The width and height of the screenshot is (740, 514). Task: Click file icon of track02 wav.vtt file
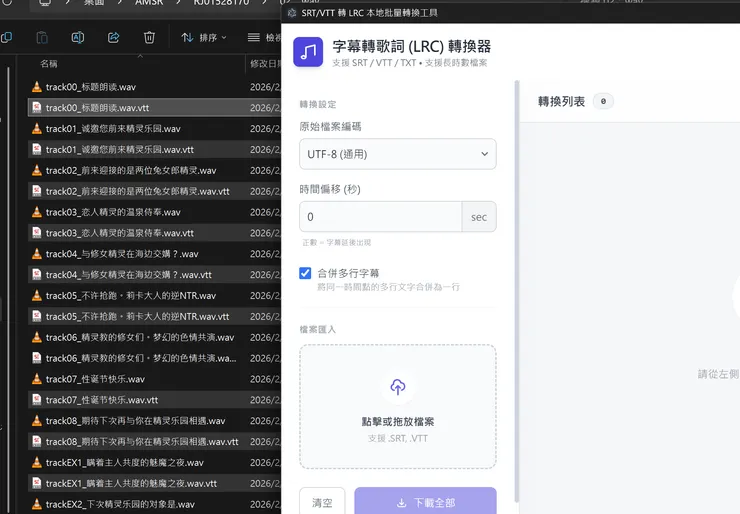tap(37, 191)
